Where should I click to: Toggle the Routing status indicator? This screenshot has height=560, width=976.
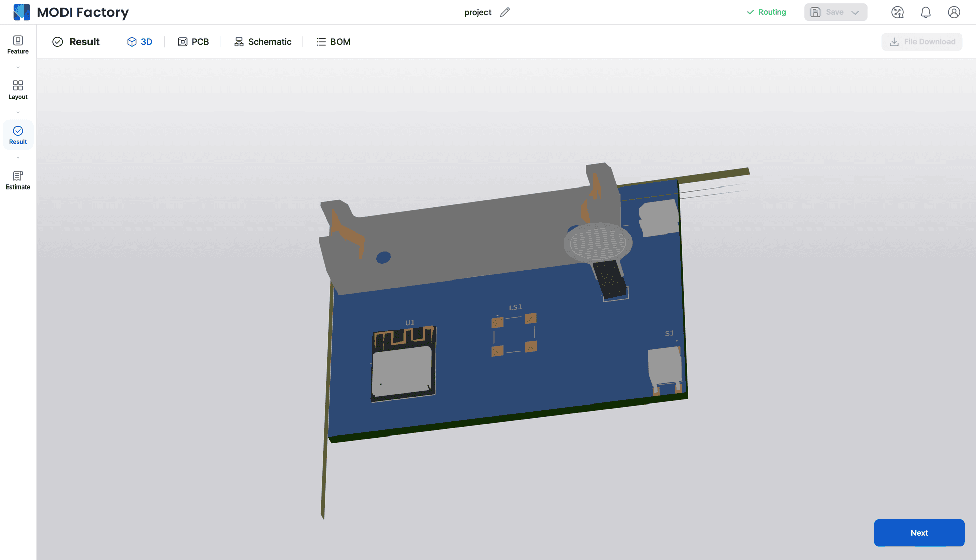tap(766, 12)
